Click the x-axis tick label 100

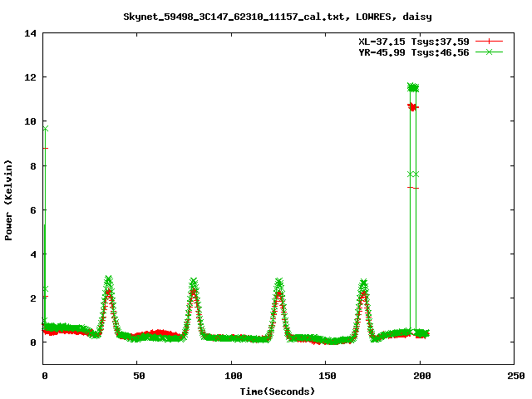[234, 376]
